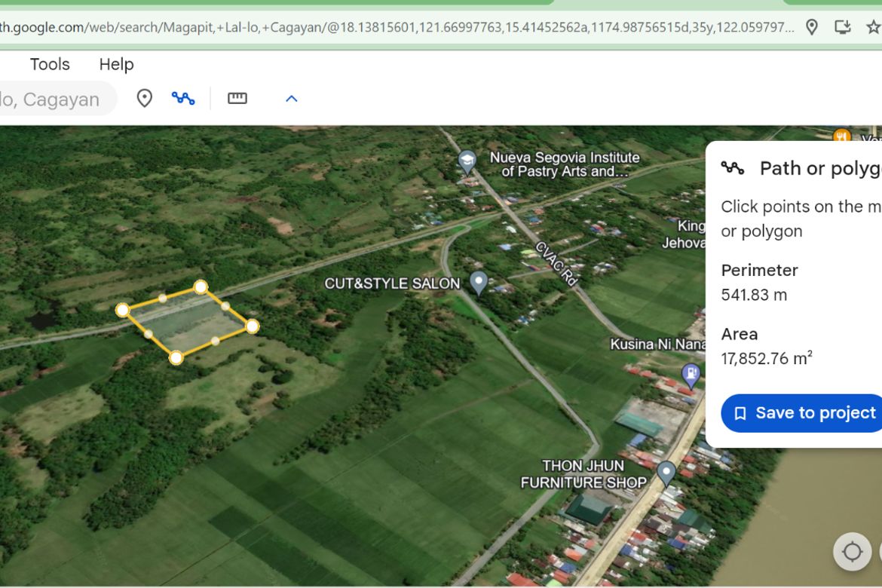Click the rightmost polygon vertex handle

click(x=253, y=326)
